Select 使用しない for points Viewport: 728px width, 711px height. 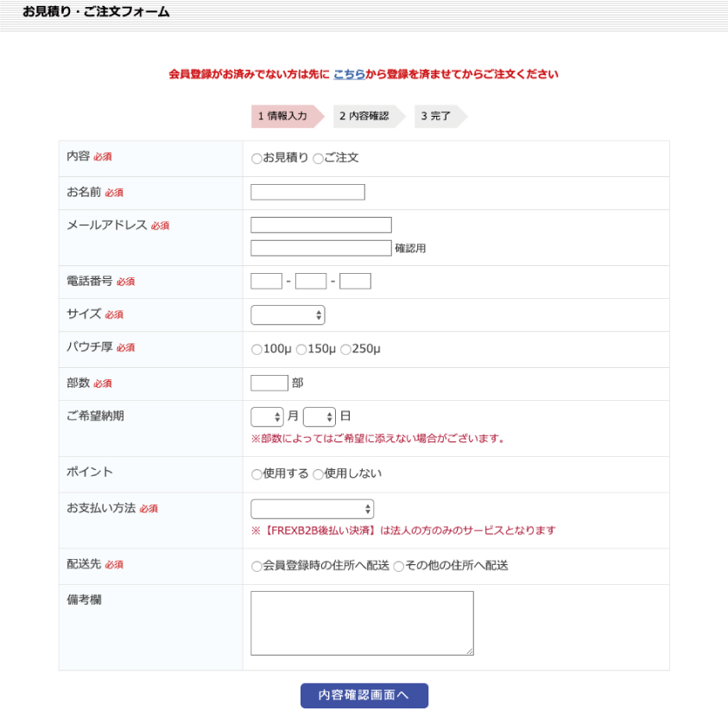[318, 474]
